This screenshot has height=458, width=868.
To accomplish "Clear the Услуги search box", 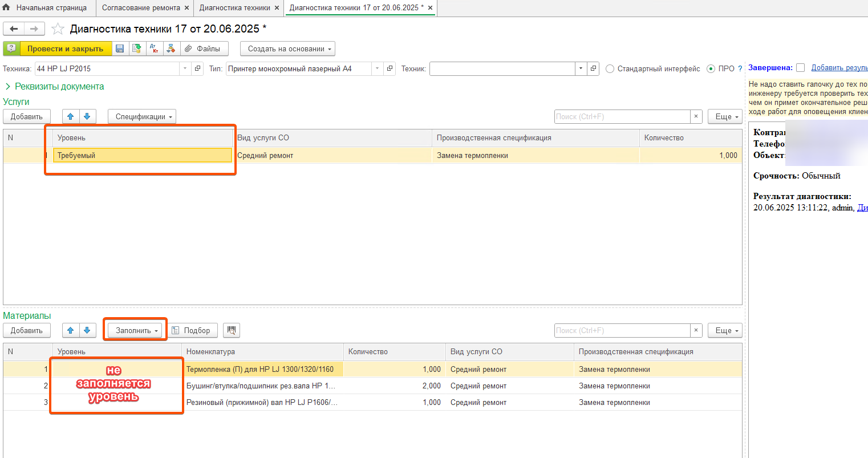I will [x=696, y=117].
